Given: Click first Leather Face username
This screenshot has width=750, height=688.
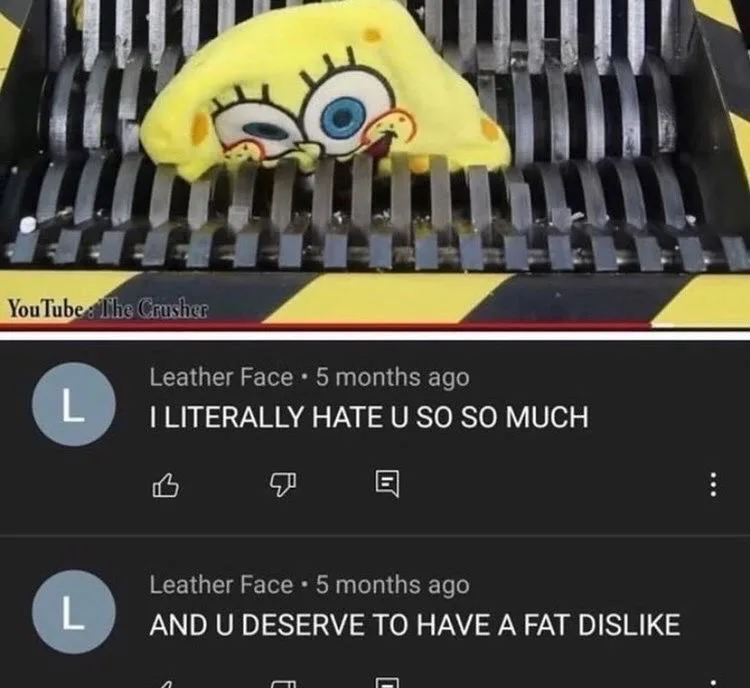Looking at the screenshot, I should click(x=221, y=377).
